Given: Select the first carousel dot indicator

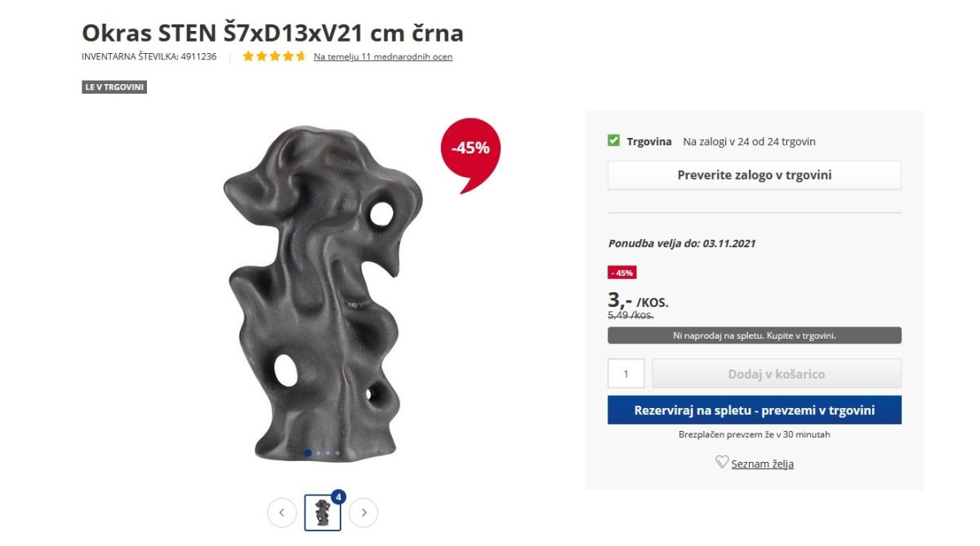Looking at the screenshot, I should pyautogui.click(x=308, y=452).
